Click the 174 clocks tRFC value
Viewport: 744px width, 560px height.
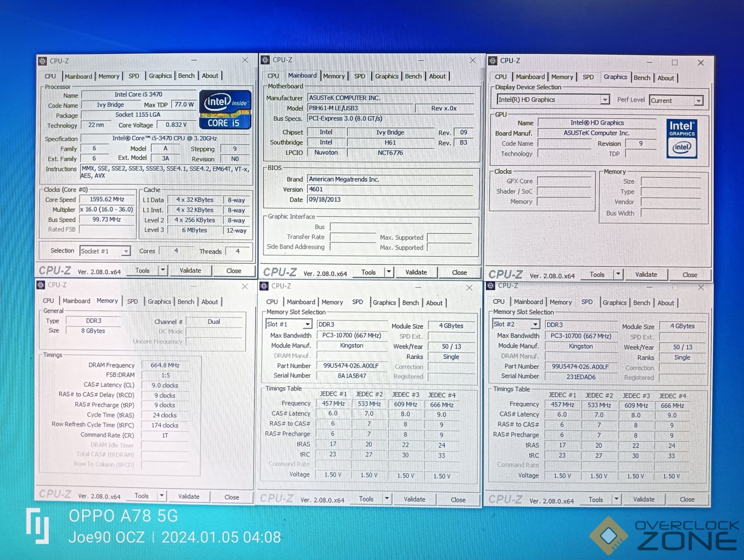click(x=165, y=425)
